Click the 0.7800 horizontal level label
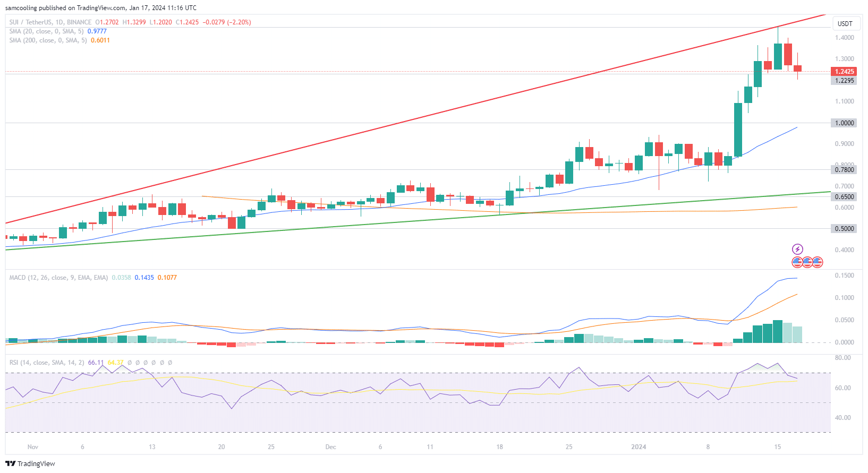 click(844, 170)
